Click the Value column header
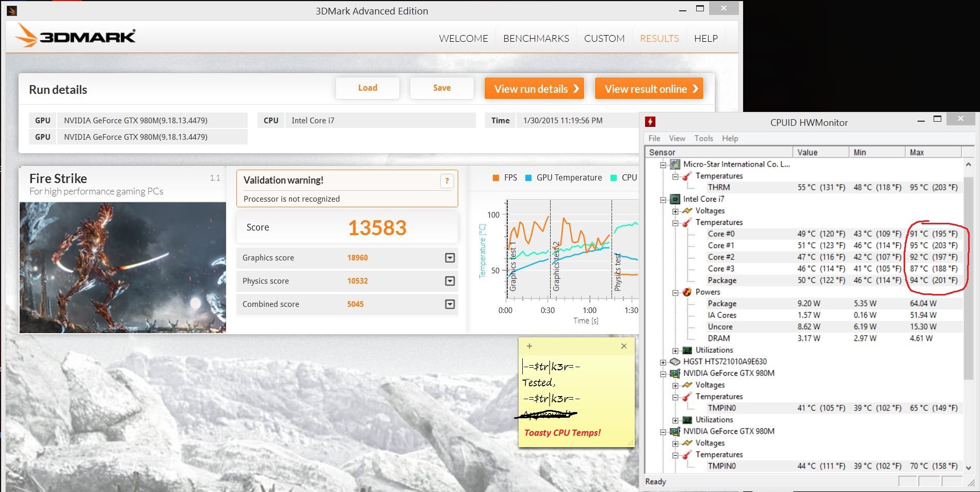 pos(821,152)
